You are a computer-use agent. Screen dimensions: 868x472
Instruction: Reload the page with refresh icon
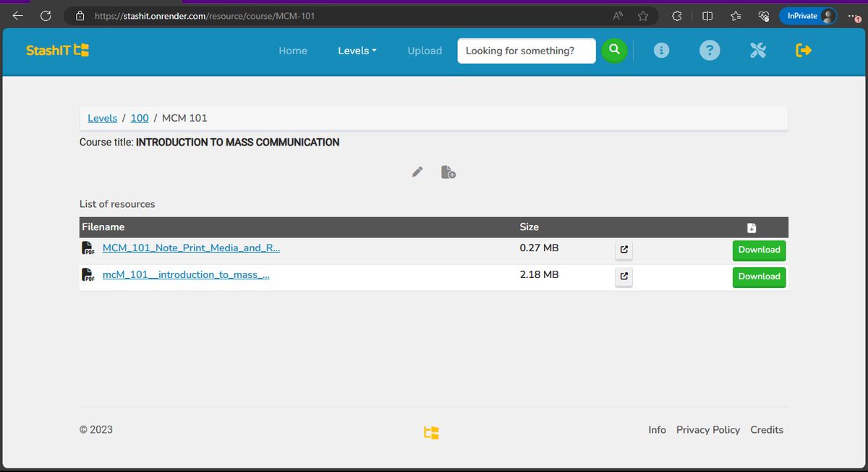(46, 16)
